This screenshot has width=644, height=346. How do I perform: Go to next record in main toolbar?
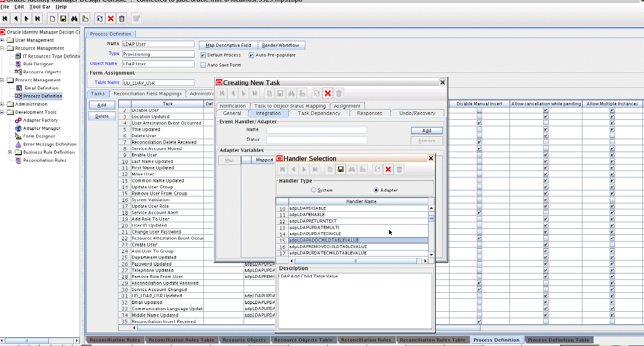pos(27,19)
